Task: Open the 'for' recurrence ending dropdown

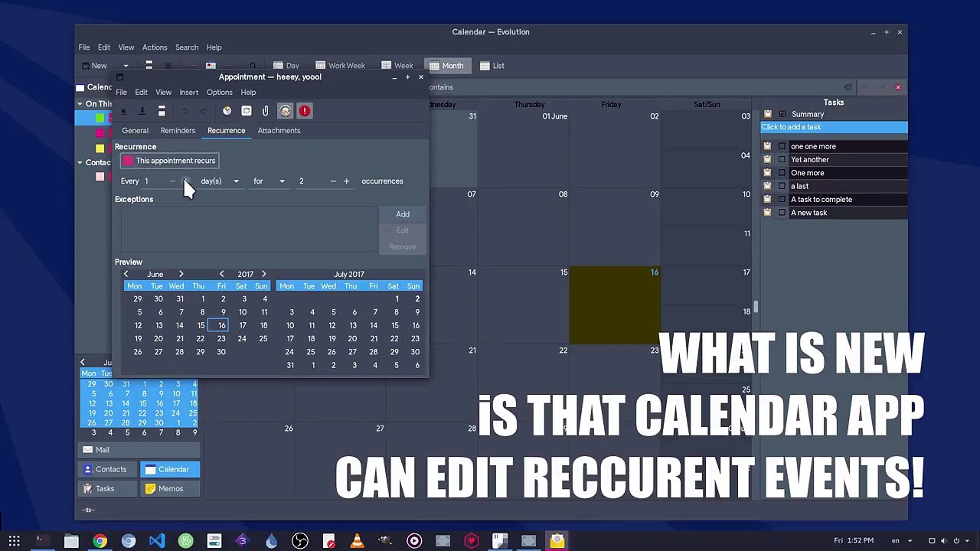Action: [x=269, y=181]
